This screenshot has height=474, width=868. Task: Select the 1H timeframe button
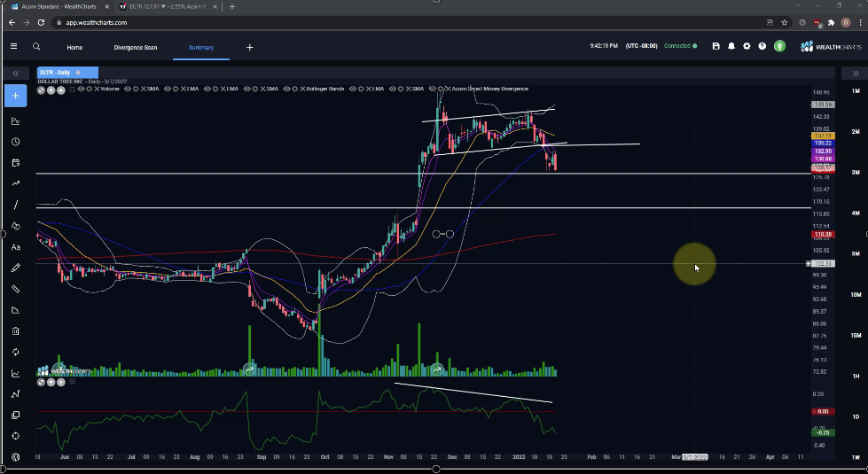click(856, 377)
